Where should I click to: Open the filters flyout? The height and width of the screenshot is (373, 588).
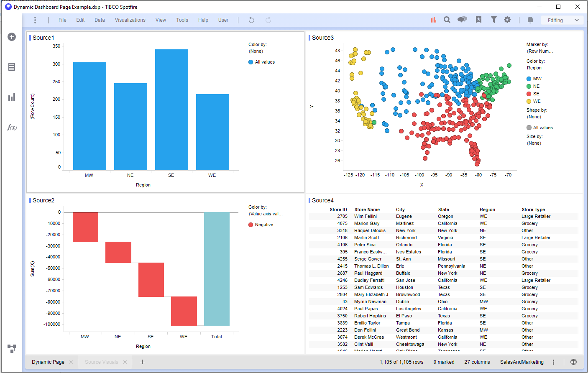(x=493, y=20)
